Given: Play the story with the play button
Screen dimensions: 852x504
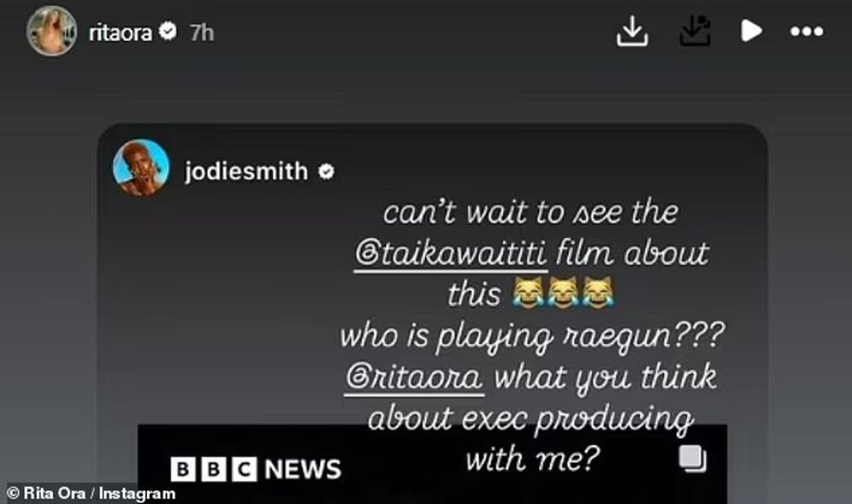Looking at the screenshot, I should 751,30.
